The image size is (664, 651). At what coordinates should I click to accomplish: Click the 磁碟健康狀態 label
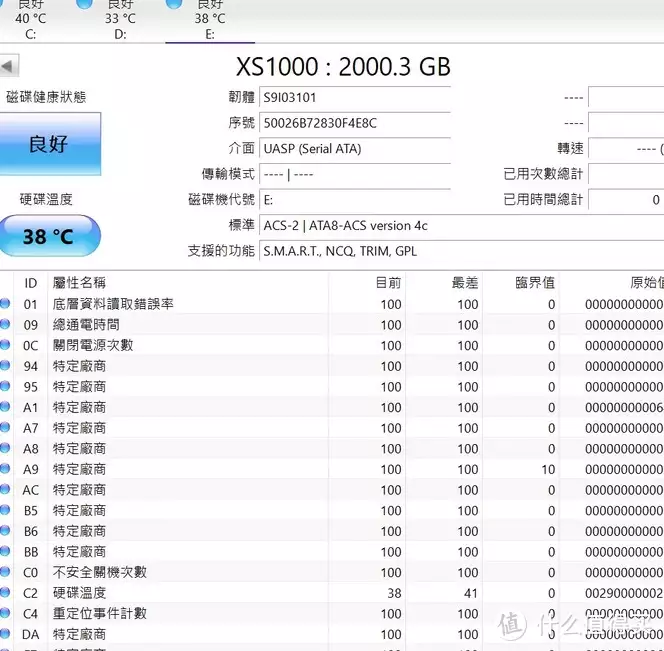(46, 97)
